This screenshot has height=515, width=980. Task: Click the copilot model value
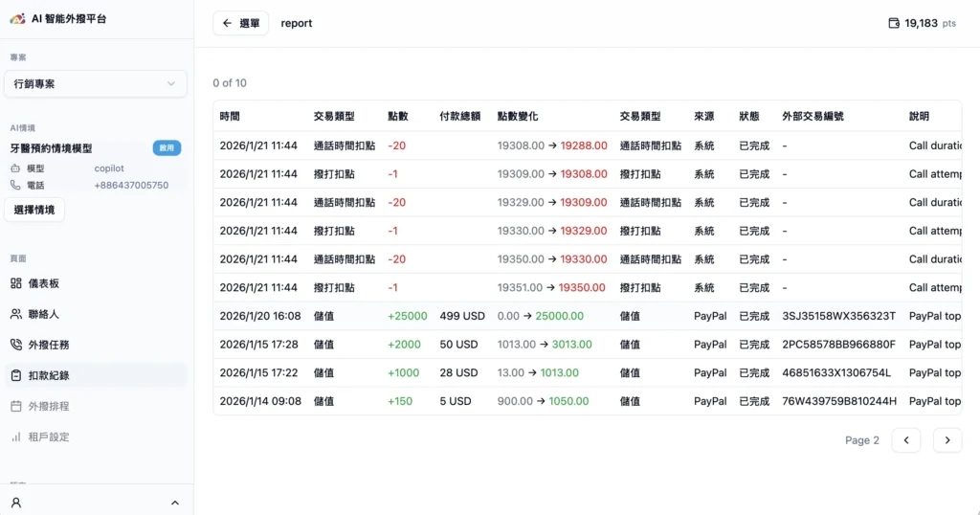coord(109,168)
